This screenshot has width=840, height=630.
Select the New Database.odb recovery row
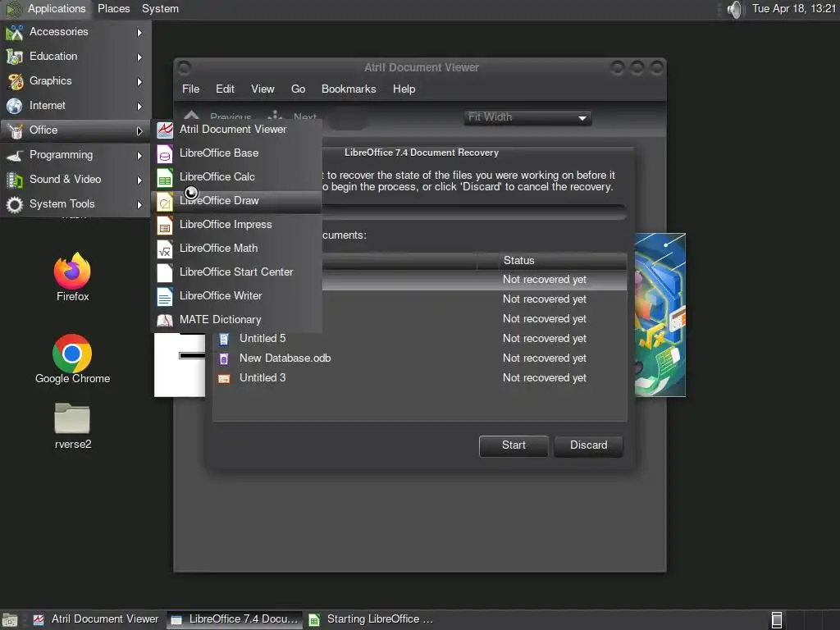[420, 358]
